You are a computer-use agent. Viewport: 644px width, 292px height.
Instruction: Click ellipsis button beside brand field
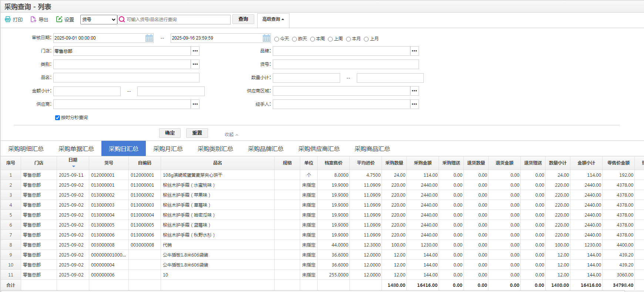pyautogui.click(x=414, y=51)
